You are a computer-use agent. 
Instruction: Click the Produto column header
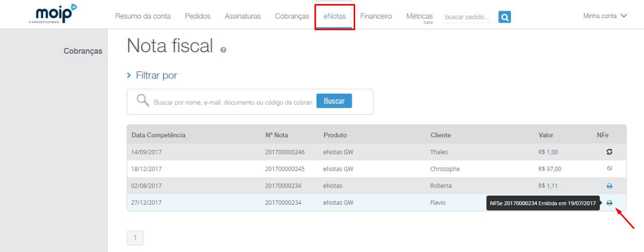335,135
